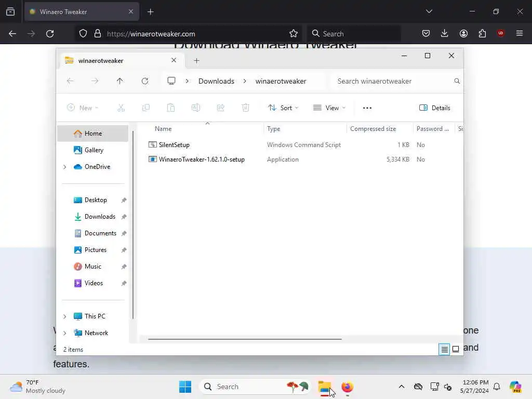This screenshot has height=399, width=532.
Task: Show hidden system tray icons chevron
Action: (x=402, y=387)
